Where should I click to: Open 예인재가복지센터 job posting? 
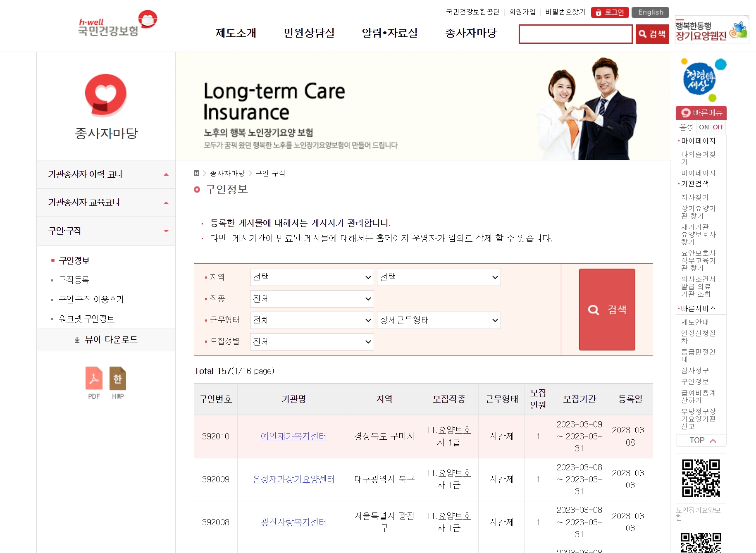[x=293, y=436]
